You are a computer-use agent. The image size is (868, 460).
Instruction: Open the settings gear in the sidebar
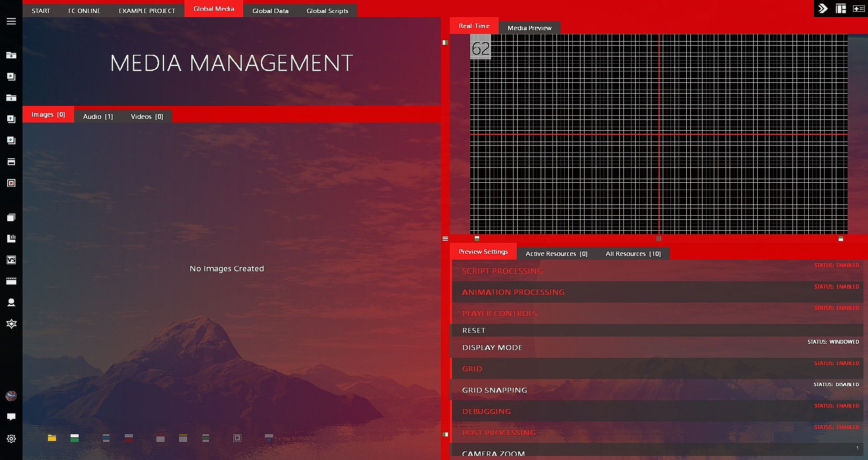click(x=11, y=438)
